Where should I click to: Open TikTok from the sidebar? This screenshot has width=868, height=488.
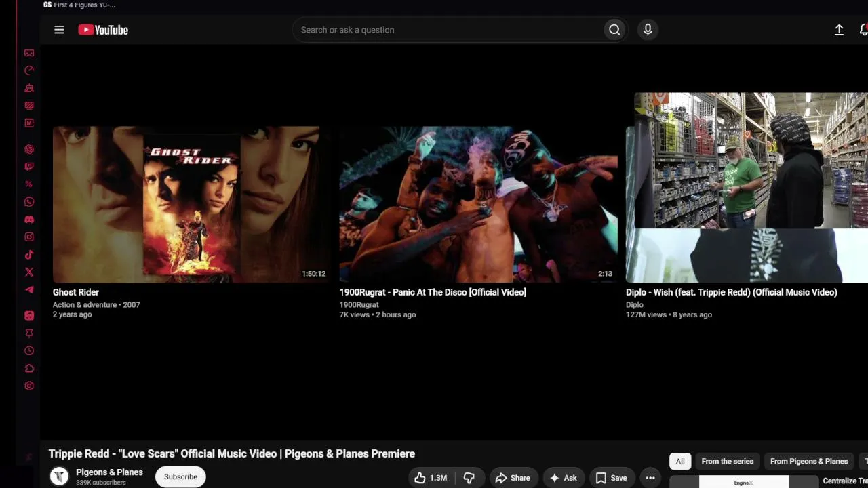pyautogui.click(x=29, y=255)
